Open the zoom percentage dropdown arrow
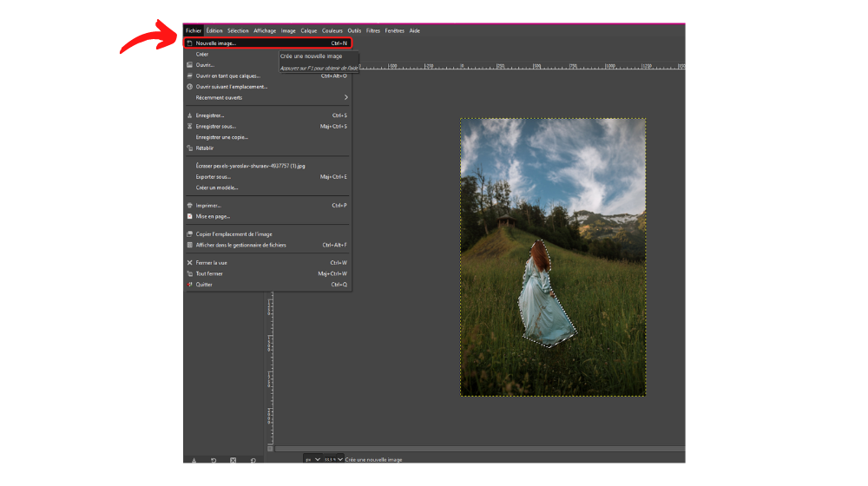868x486 pixels. pos(340,459)
